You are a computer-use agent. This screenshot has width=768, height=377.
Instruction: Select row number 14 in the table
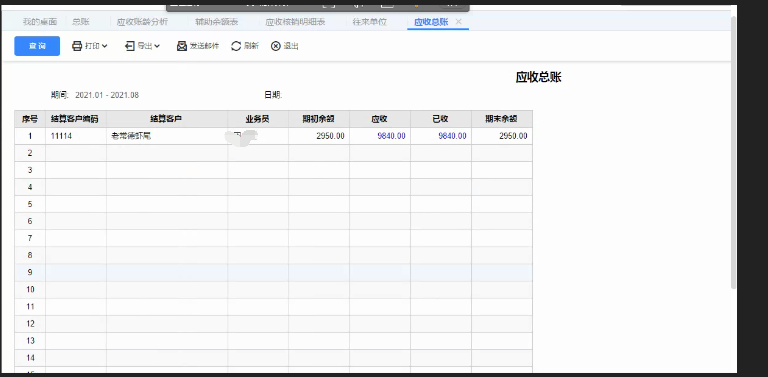pos(30,358)
